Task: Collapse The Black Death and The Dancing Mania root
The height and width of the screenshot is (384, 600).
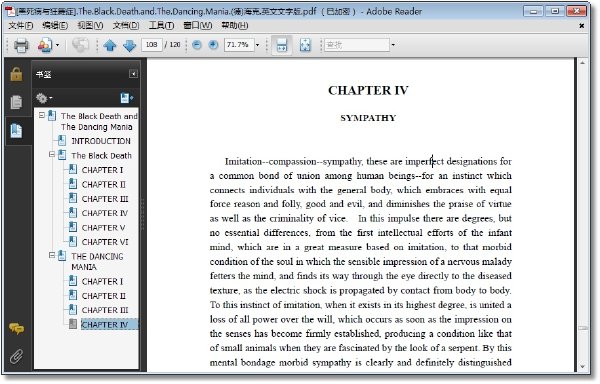Action: click(x=42, y=115)
